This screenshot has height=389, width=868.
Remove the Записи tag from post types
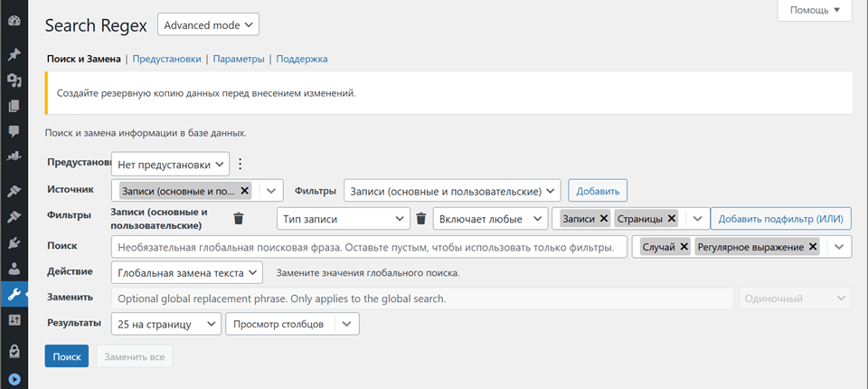(x=603, y=219)
